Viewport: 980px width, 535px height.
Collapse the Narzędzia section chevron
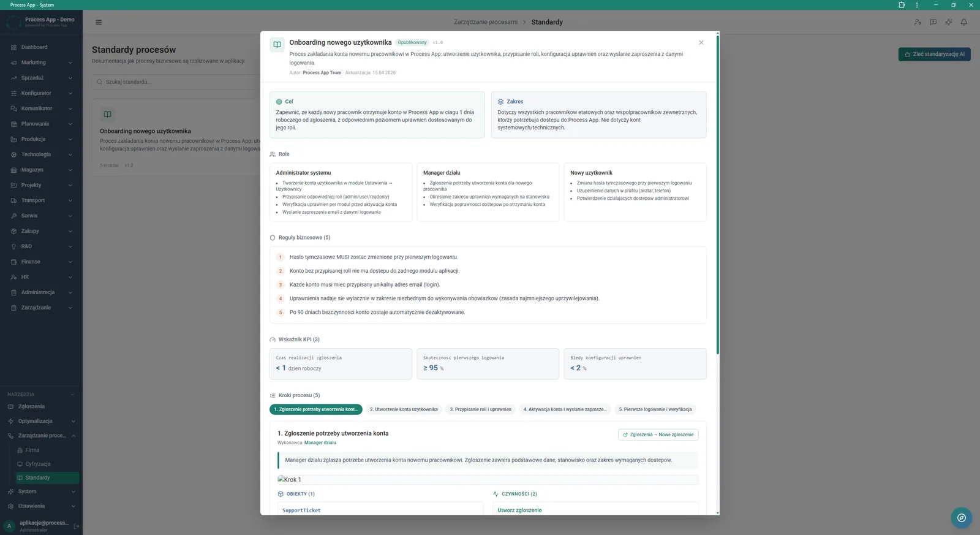click(72, 394)
